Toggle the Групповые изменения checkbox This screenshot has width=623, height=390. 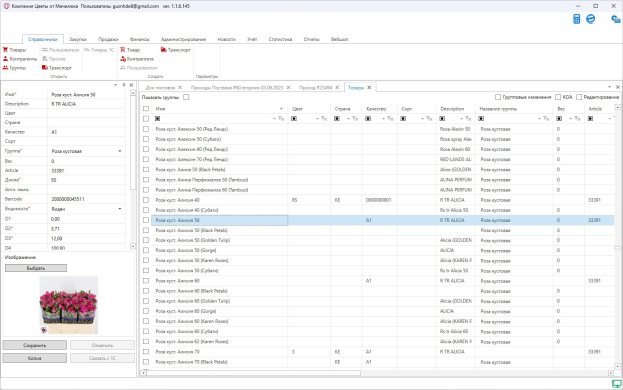[498, 97]
